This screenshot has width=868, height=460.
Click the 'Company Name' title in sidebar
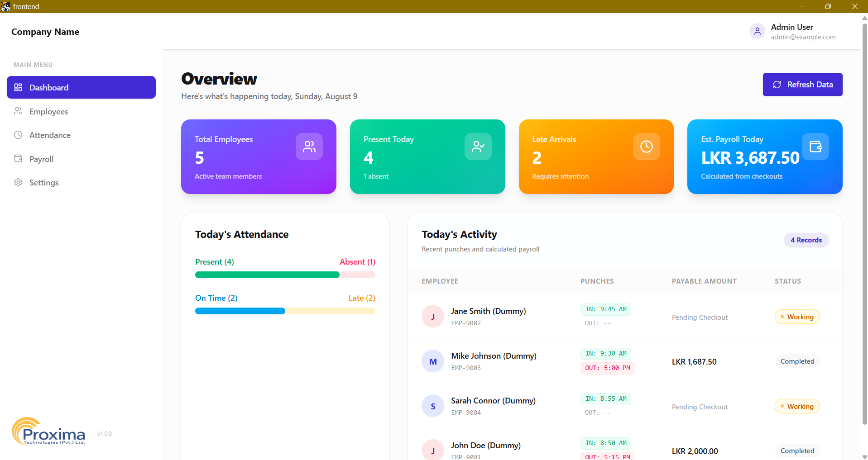(45, 32)
